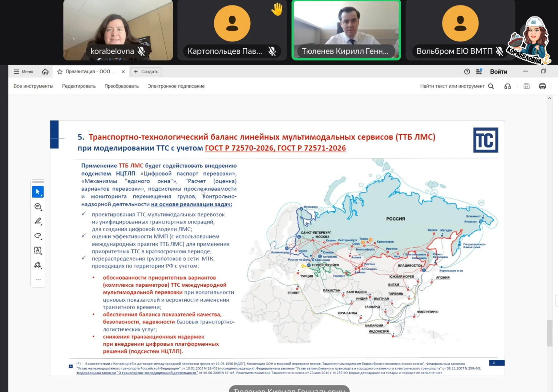Toggle Картопольцев muted microphone icon
This screenshot has width=558, height=392.
point(272,51)
